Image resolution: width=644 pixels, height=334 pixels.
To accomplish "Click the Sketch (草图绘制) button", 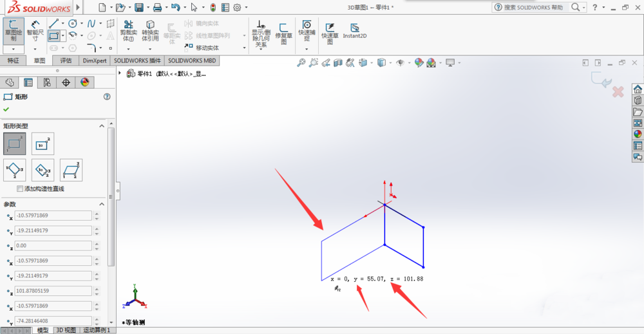I will (14, 30).
